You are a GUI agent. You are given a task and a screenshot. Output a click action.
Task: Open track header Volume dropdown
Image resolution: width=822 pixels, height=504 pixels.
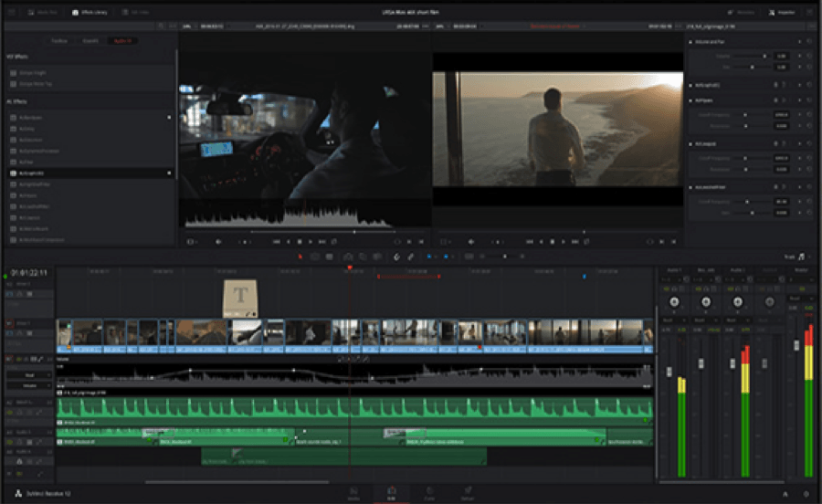tap(30, 385)
